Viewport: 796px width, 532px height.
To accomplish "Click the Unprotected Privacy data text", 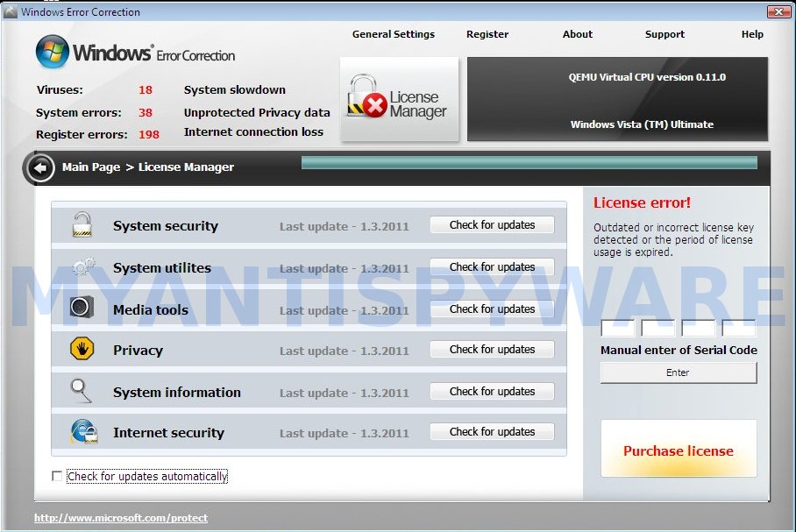I will [x=257, y=112].
